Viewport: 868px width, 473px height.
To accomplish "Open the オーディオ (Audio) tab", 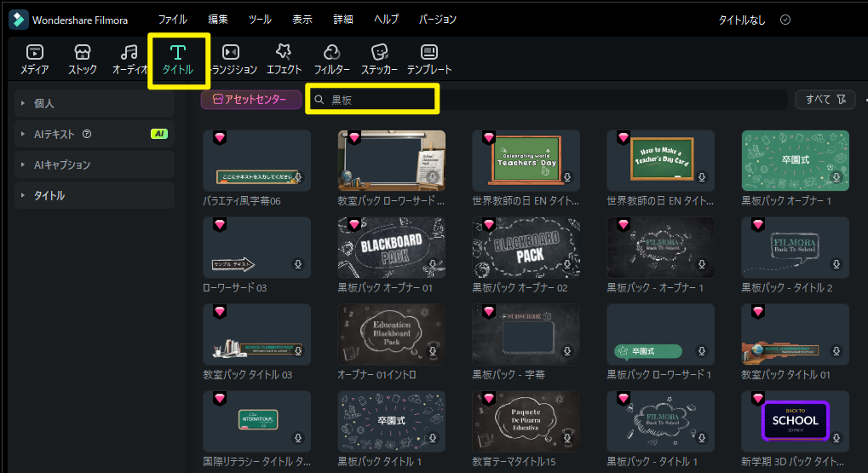I will 129,60.
